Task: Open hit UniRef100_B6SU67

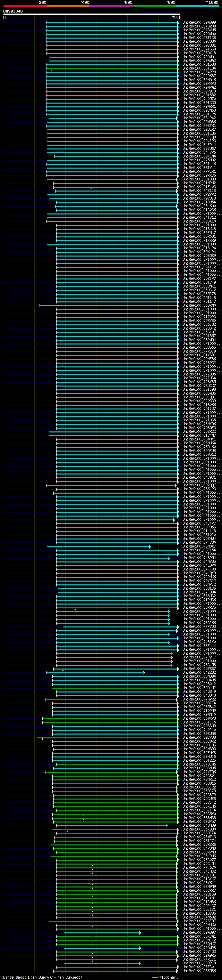Action: [199, 149]
